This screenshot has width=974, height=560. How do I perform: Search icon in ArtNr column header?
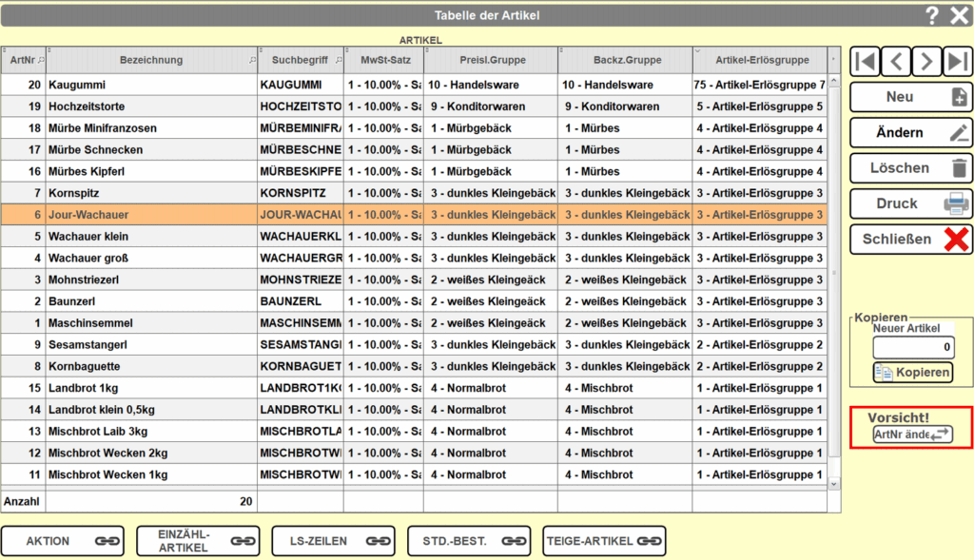coord(42,60)
